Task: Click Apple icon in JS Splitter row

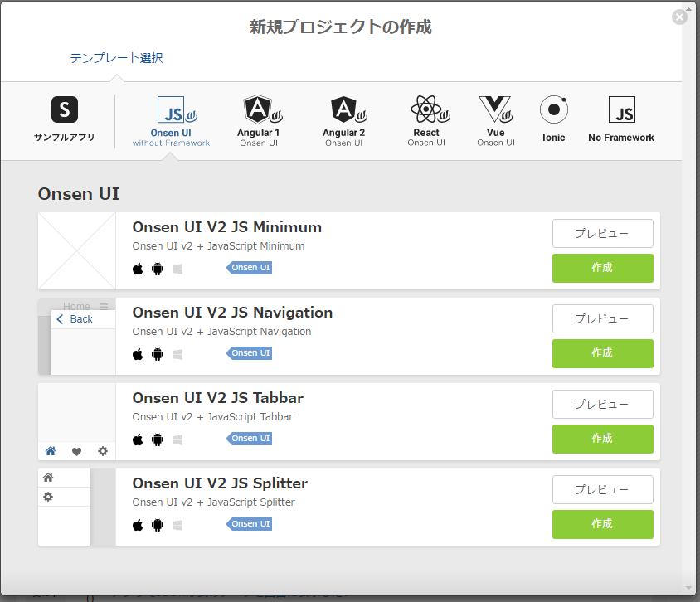Action: pos(138,525)
